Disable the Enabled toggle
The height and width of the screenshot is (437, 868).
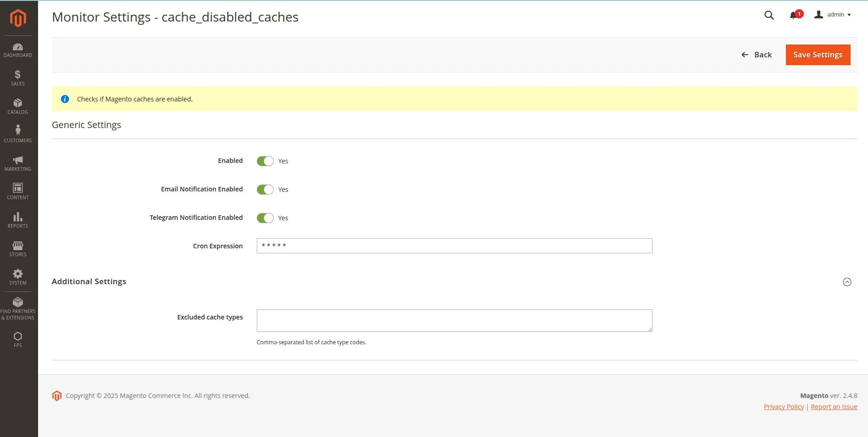pos(265,161)
